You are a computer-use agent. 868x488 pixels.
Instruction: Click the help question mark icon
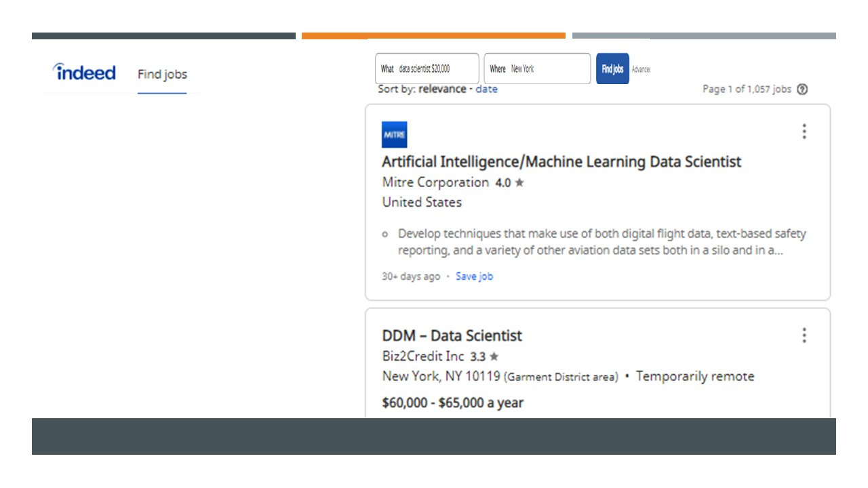802,89
